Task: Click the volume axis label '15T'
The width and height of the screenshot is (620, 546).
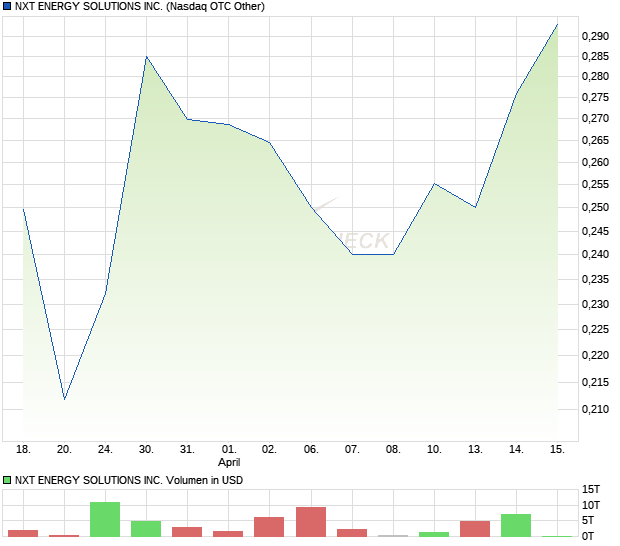Action: click(x=591, y=489)
